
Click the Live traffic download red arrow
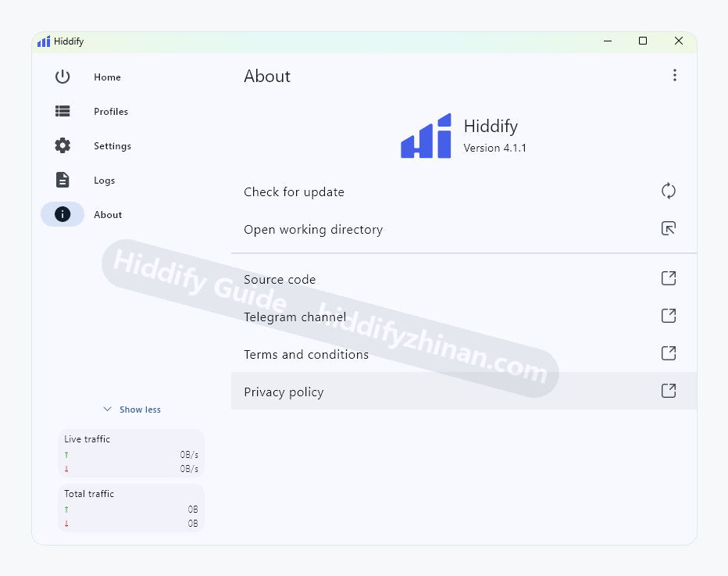(x=66, y=469)
